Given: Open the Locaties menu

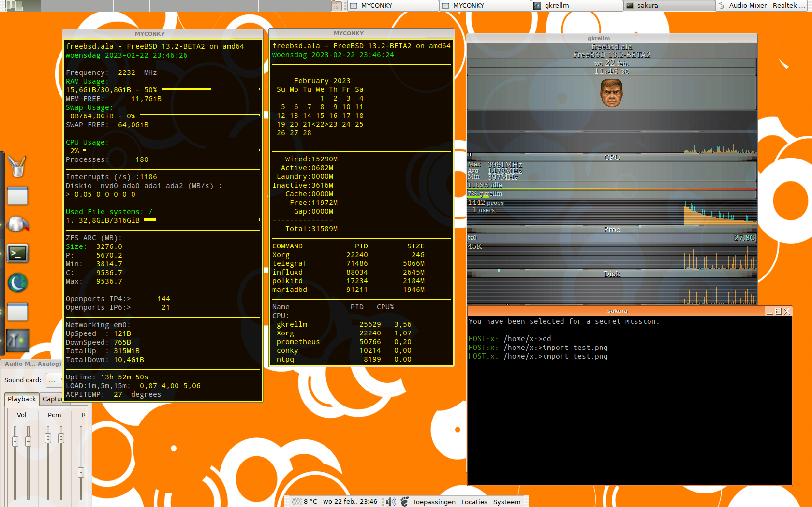Looking at the screenshot, I should pyautogui.click(x=474, y=502).
